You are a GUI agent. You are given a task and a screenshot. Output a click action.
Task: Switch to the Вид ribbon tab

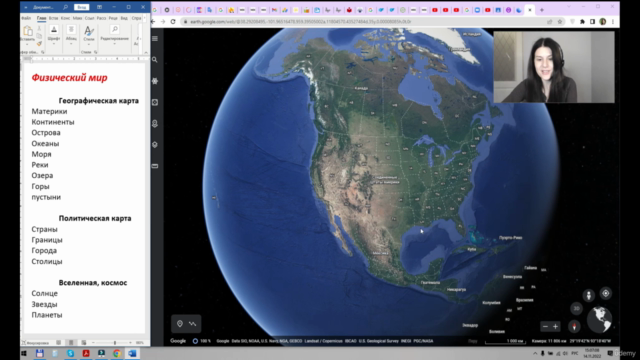(124, 18)
